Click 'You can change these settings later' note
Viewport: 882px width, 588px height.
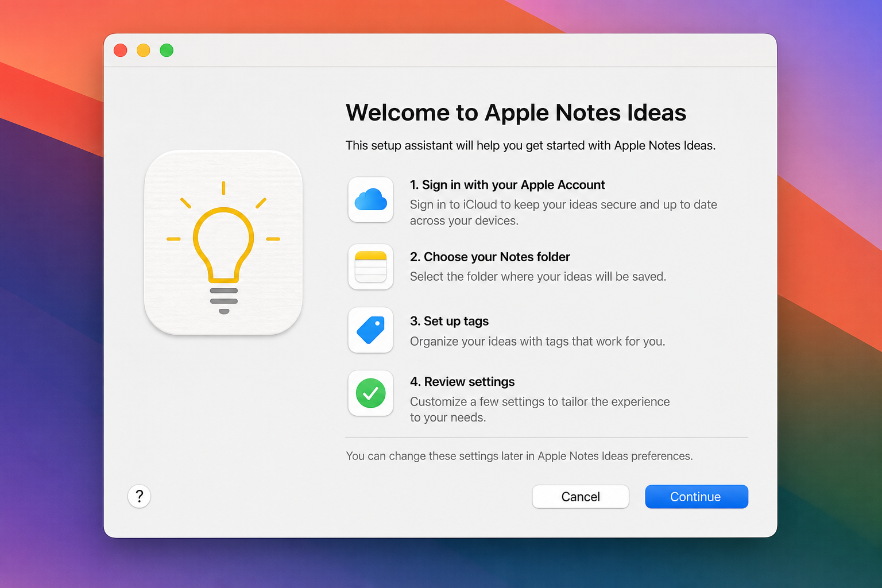(519, 456)
